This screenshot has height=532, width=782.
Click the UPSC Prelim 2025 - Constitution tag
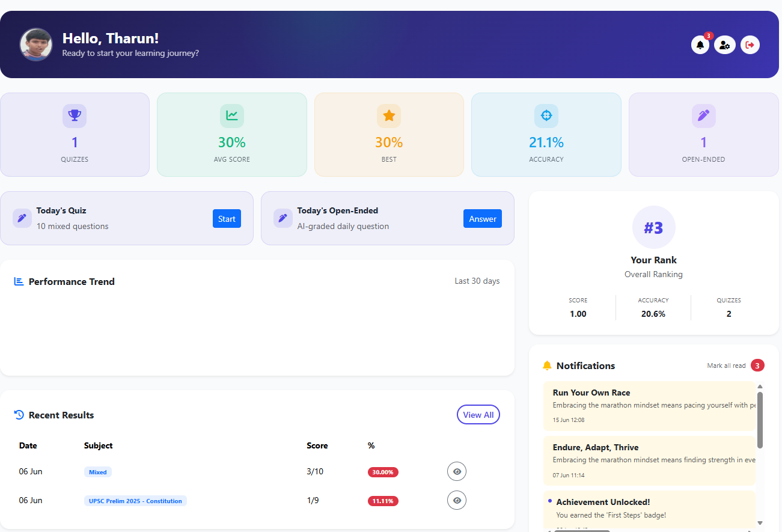tap(135, 501)
